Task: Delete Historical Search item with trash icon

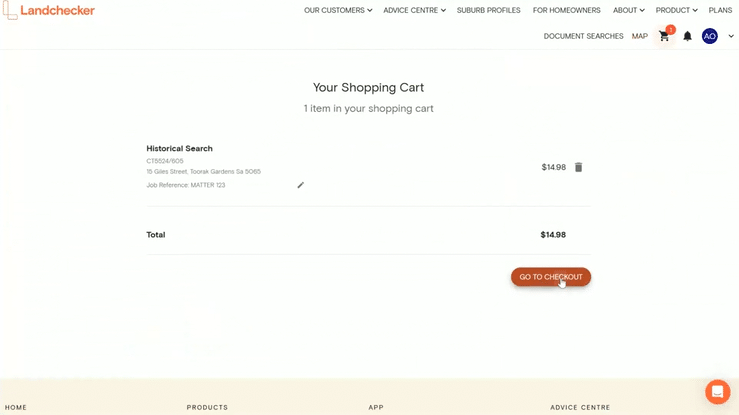Action: tap(578, 167)
